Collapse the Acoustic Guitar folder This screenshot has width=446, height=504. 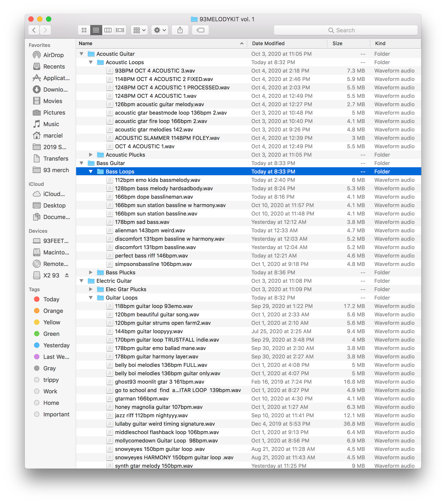[x=81, y=54]
